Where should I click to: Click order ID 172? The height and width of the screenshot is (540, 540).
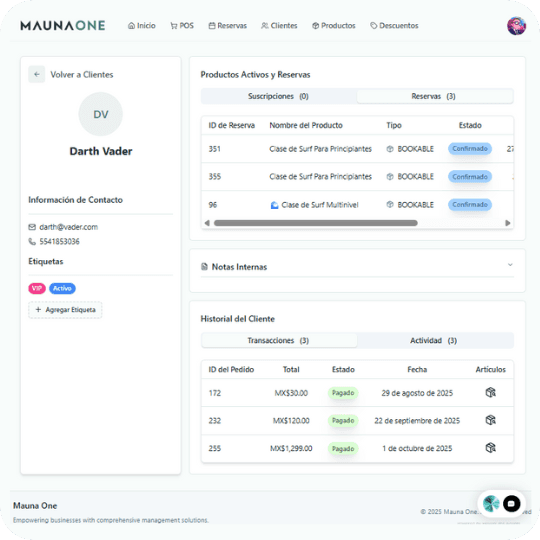click(215, 393)
